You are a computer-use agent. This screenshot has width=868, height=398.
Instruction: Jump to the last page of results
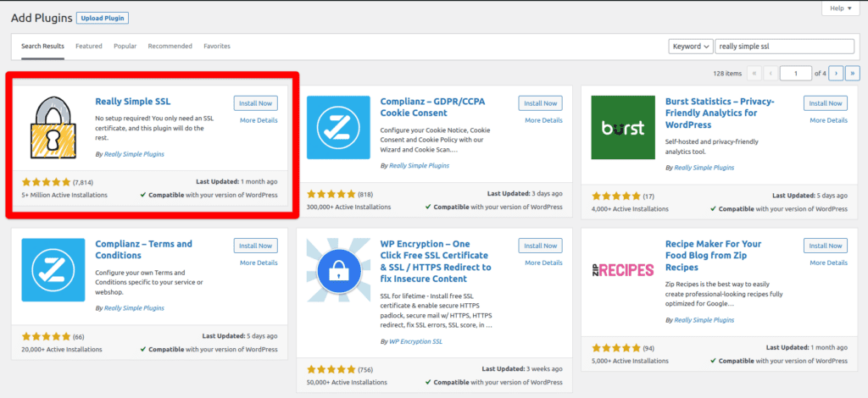853,74
